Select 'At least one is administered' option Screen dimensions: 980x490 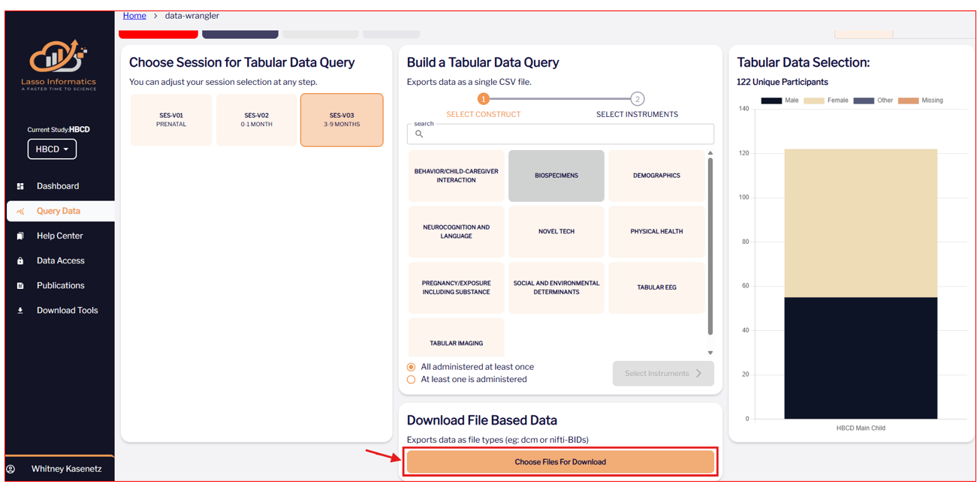[411, 380]
